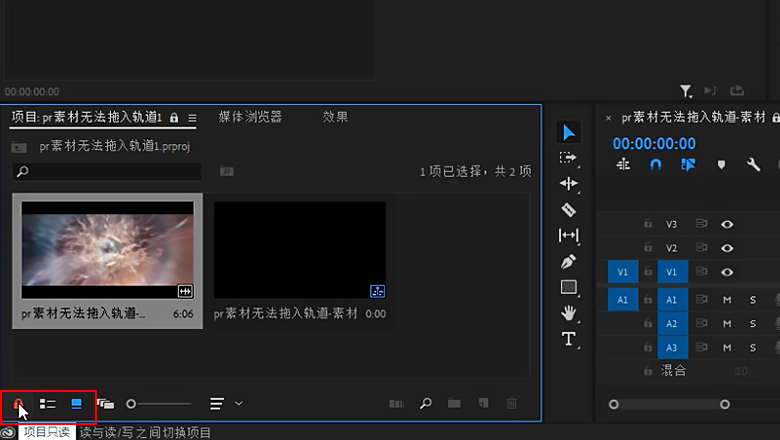Switch project panel to list view
The height and width of the screenshot is (440, 780).
point(47,404)
